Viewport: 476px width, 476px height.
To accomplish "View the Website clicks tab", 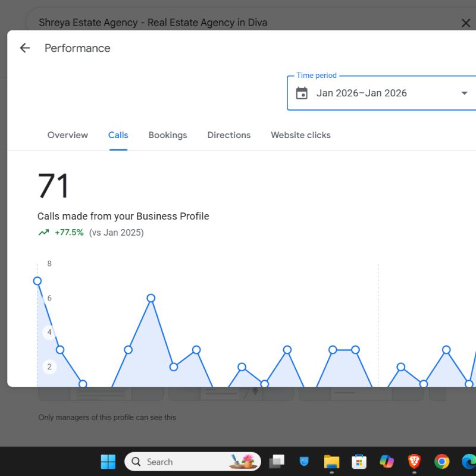I will coord(300,135).
